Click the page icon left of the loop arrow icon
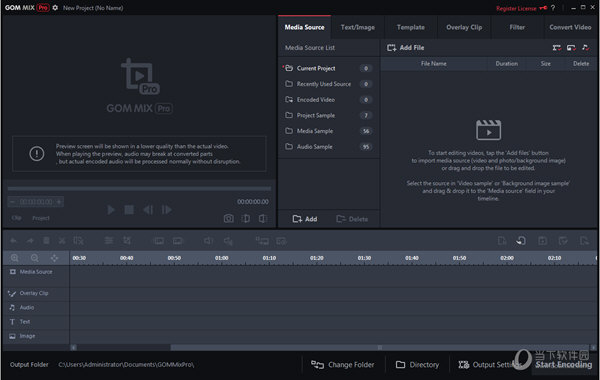Image resolution: width=600 pixels, height=380 pixels. (502, 241)
